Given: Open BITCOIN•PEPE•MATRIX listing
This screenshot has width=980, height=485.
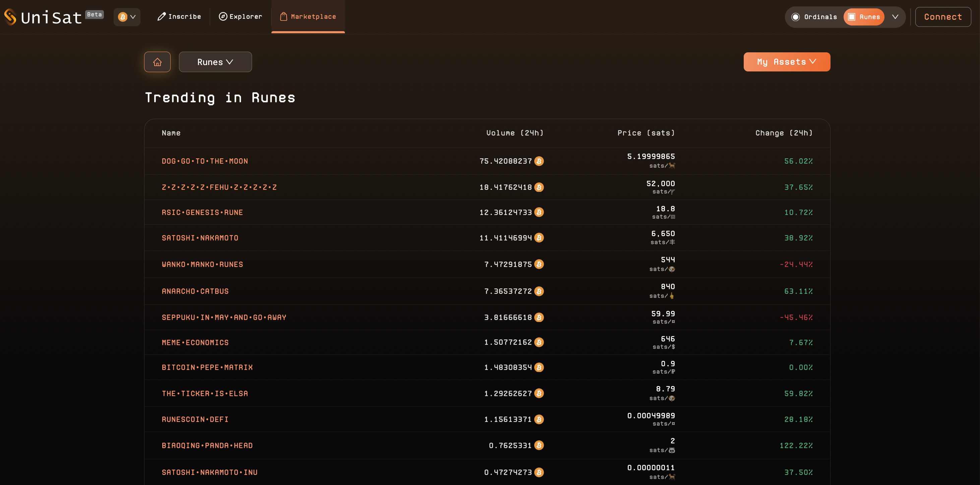Looking at the screenshot, I should tap(207, 368).
